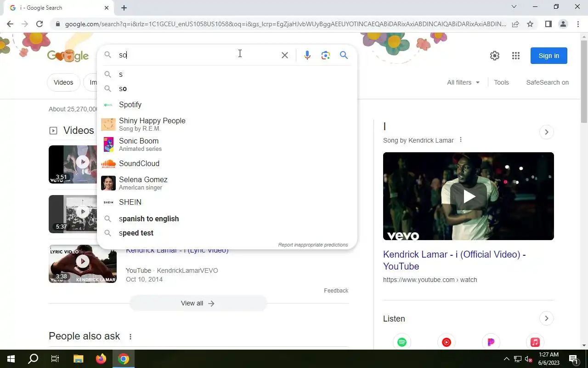Toggle Chrome side panel
The height and width of the screenshot is (368, 588).
tap(548, 24)
